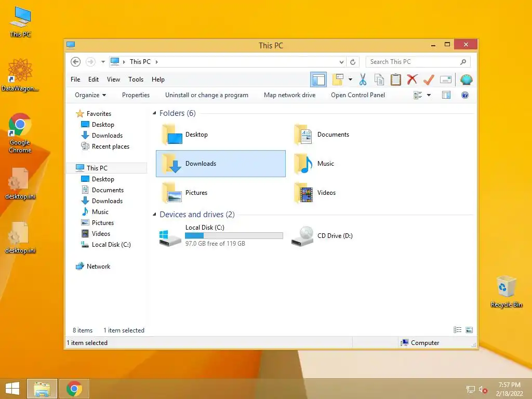
Task: Click the chevron after This PC in address bar
Action: point(157,62)
